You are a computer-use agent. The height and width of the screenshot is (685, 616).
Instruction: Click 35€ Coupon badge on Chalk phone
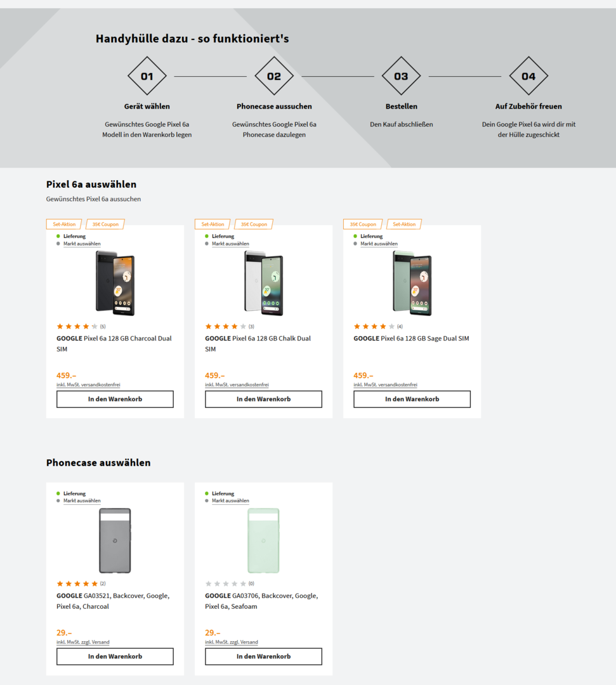point(254,224)
